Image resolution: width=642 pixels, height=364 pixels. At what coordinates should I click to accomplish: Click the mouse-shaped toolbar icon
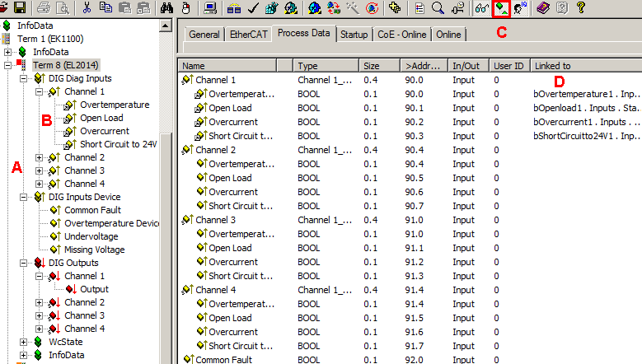point(186,7)
